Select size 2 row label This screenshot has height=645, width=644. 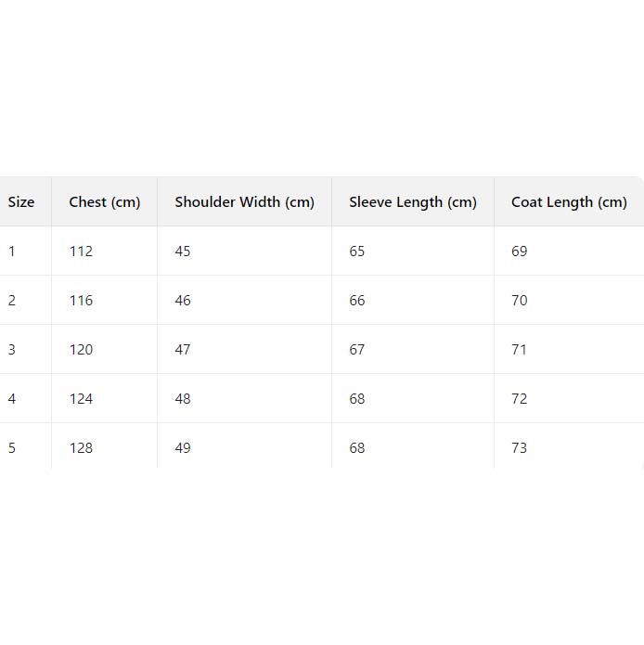pos(12,301)
